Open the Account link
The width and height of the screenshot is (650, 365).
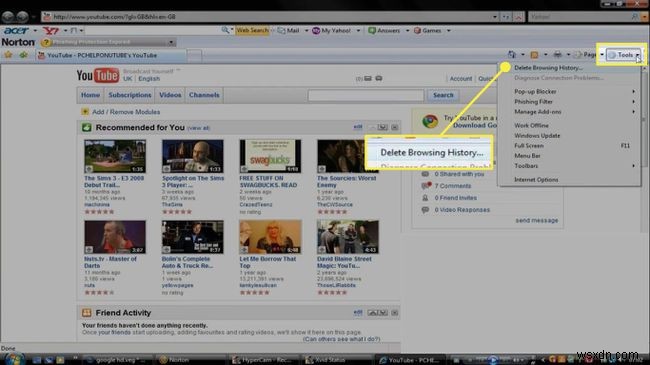coord(461,78)
